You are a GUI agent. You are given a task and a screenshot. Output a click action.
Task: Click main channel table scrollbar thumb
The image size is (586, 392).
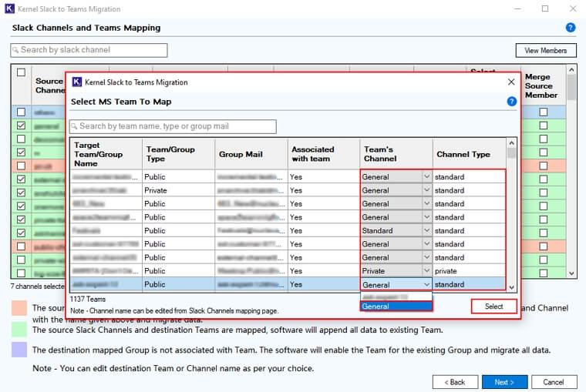pos(571,87)
